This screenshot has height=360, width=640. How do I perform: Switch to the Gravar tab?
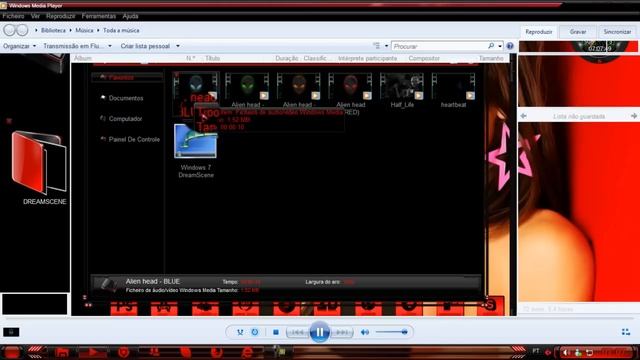(x=578, y=31)
